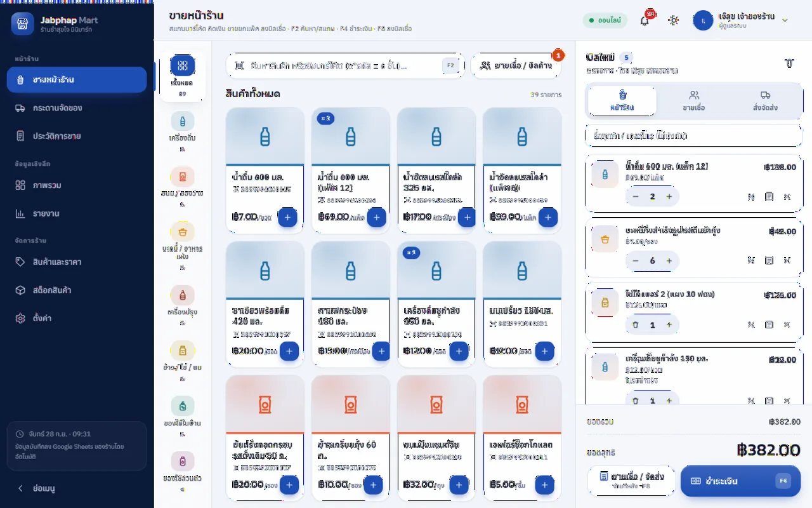Open รายงาน reports in the sidebar
812x508 pixels.
(x=77, y=213)
